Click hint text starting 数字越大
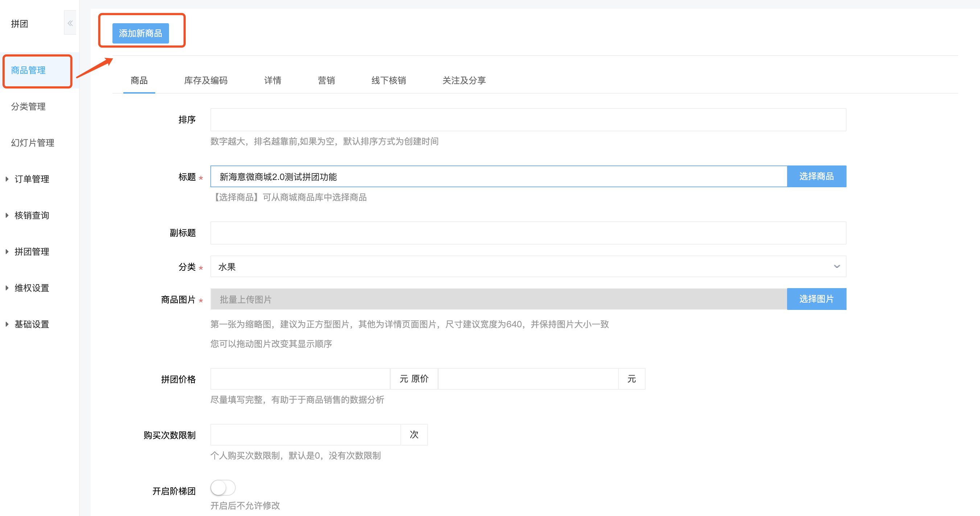 click(324, 141)
